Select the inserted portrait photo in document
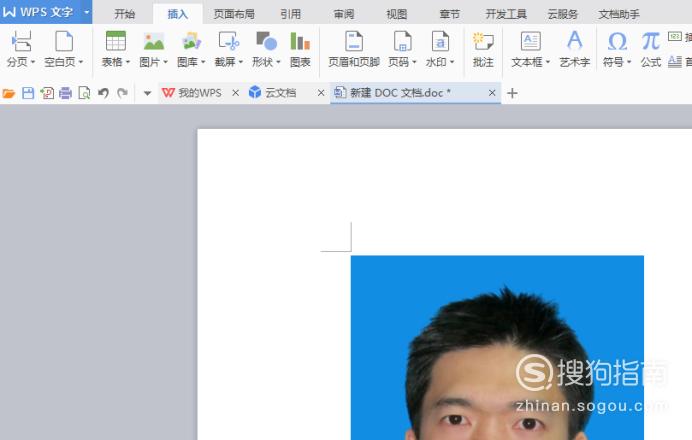 [x=497, y=348]
